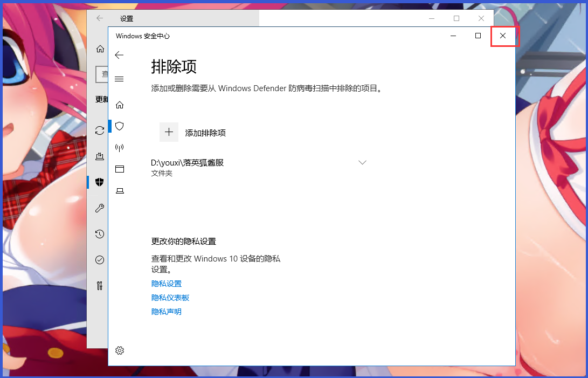Select the virus and threat protection shield icon
This screenshot has width=588, height=378.
click(x=119, y=126)
